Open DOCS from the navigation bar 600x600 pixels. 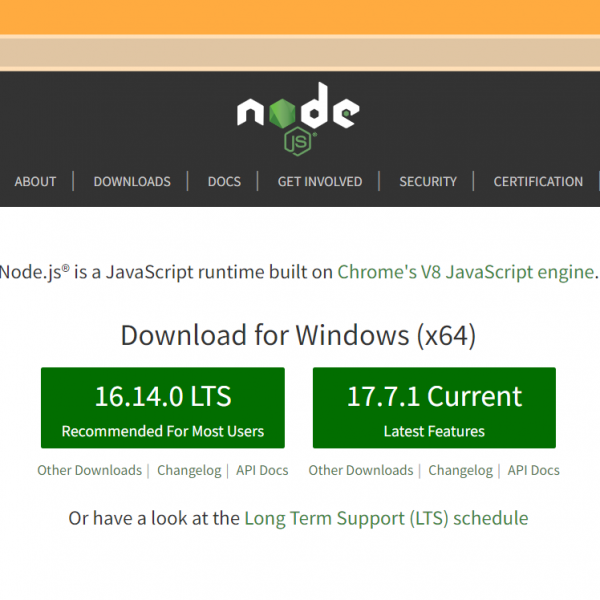[x=224, y=181]
